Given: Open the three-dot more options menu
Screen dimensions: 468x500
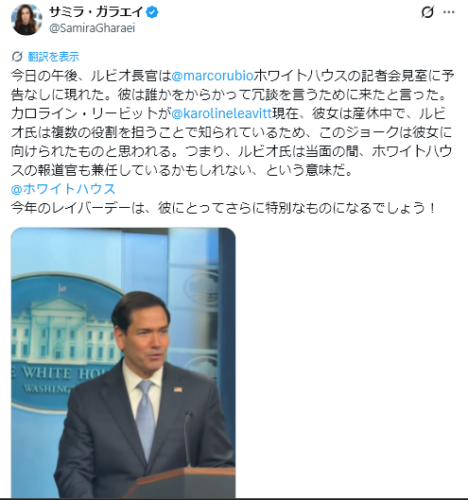Looking at the screenshot, I should click(449, 12).
